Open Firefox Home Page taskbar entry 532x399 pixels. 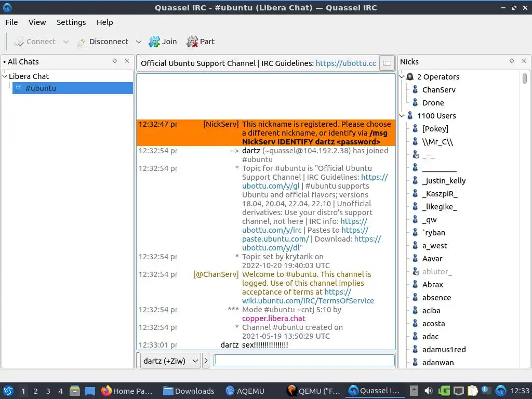127,391
